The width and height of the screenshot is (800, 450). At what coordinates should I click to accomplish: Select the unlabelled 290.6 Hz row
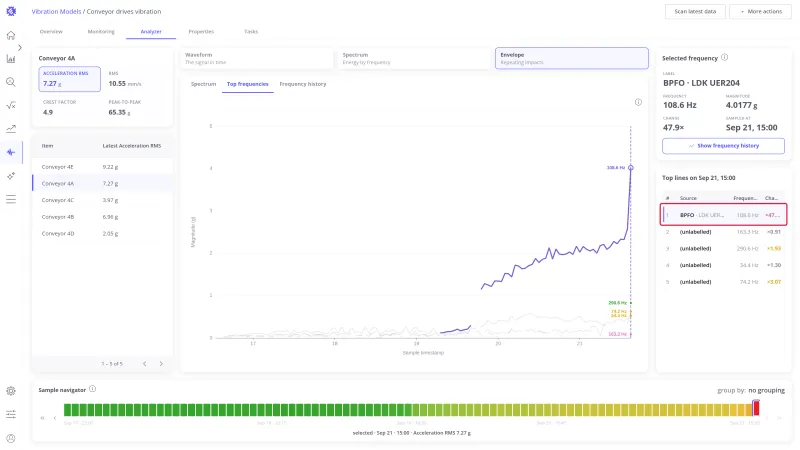pos(723,248)
